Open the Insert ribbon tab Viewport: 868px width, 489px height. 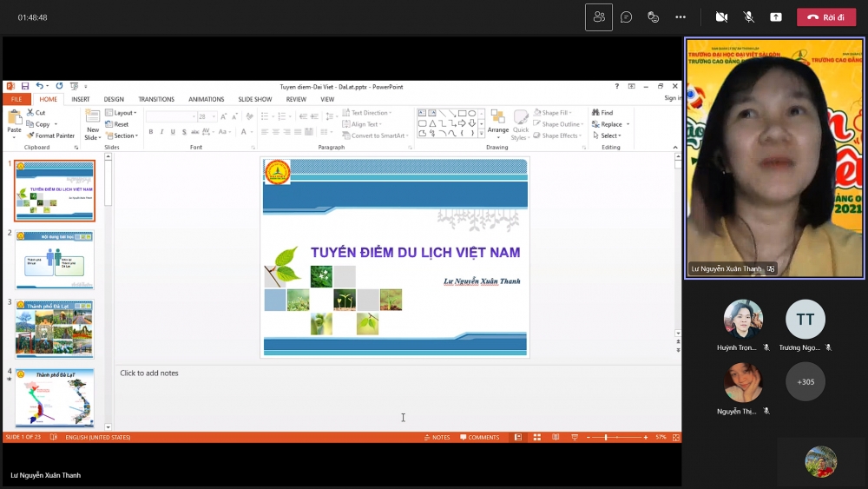81,99
